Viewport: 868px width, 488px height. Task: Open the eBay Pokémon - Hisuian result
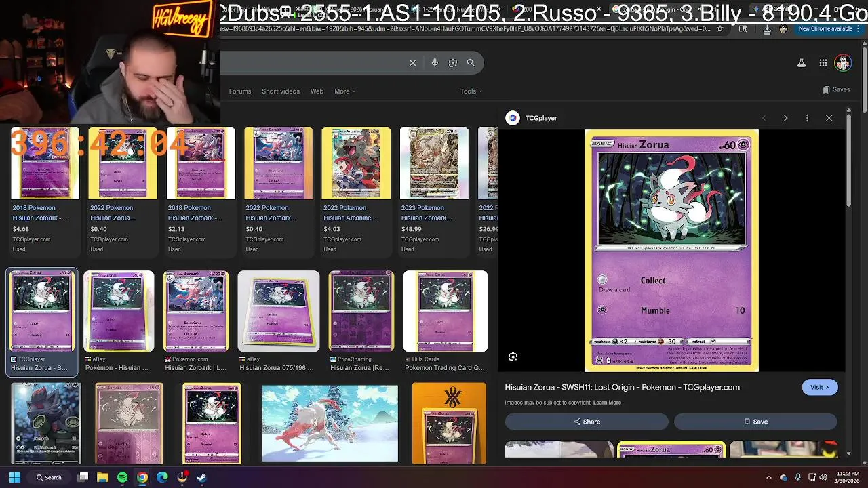click(119, 321)
